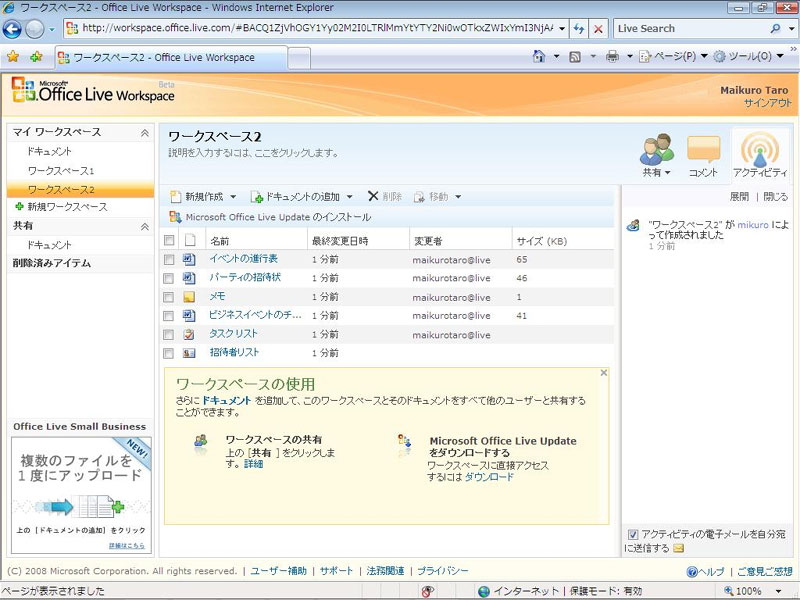800x600 pixels.
Task: Open the ページ(P) menu dropdown
Action: point(704,56)
